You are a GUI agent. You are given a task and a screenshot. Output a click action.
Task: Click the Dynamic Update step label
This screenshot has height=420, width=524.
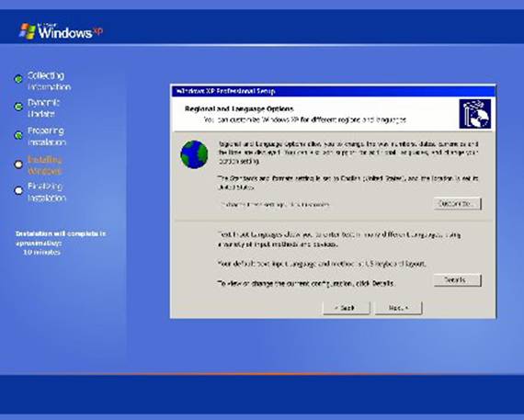[43, 108]
